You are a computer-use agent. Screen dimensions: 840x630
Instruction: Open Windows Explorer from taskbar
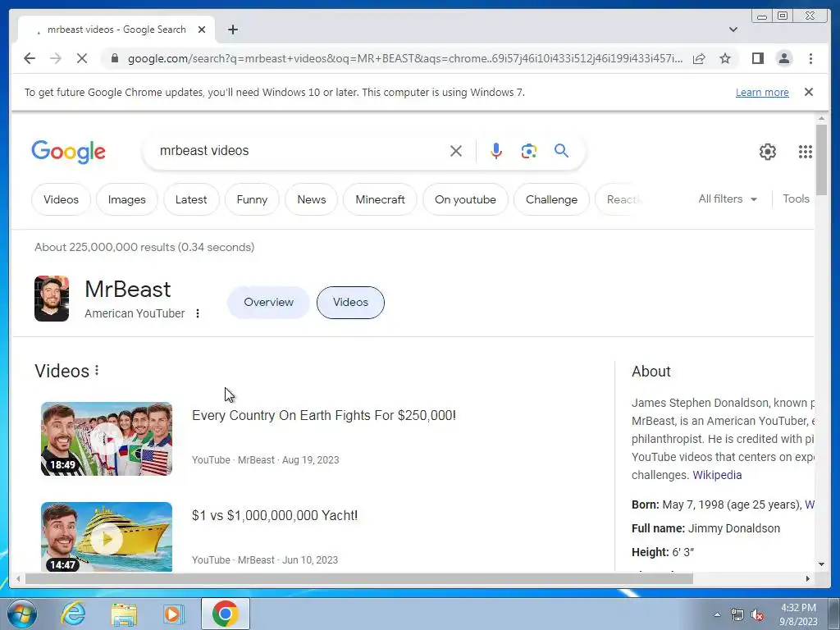124,614
